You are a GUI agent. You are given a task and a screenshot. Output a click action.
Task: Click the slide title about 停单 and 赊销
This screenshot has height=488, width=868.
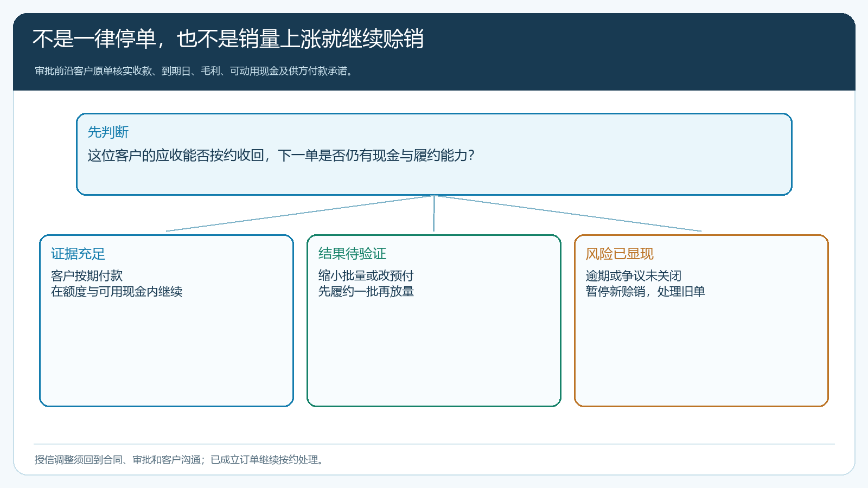(x=228, y=39)
